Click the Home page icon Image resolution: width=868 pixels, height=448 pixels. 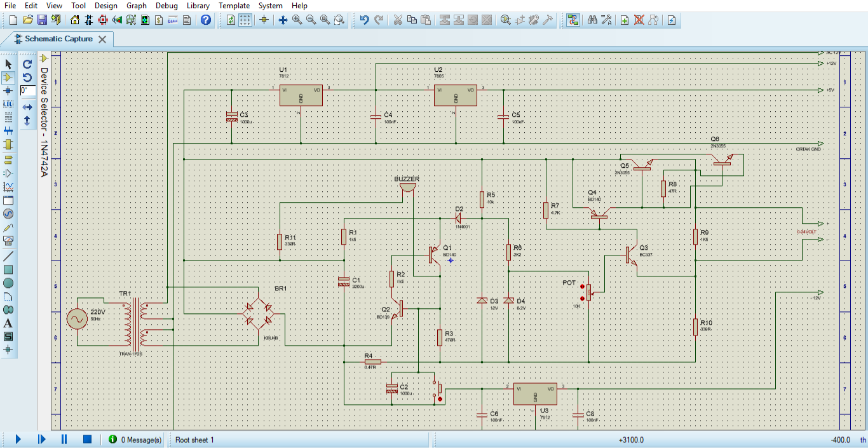(x=75, y=20)
